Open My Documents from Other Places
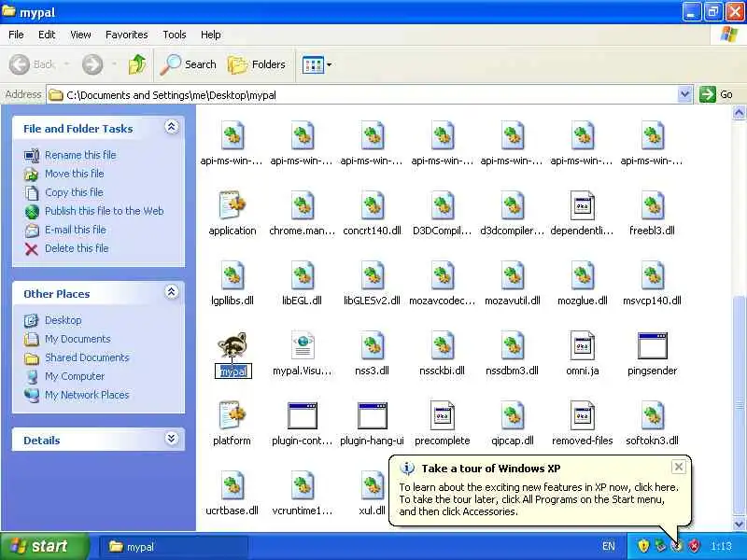 [78, 339]
